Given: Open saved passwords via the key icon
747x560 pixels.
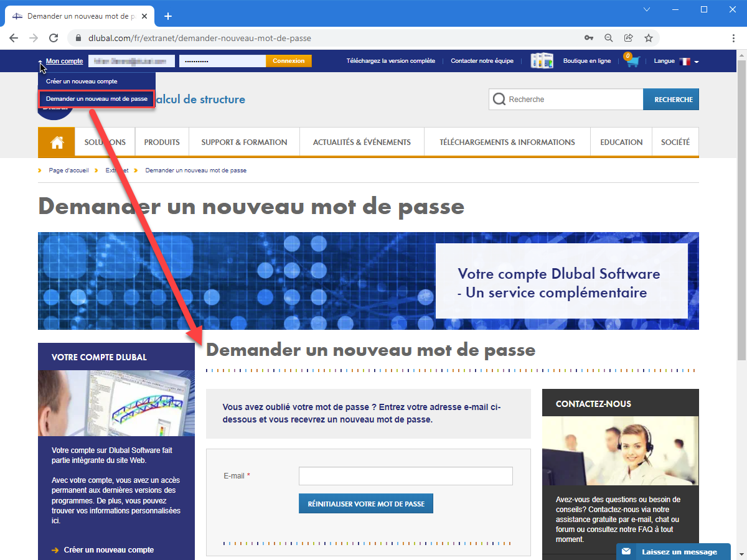Looking at the screenshot, I should tap(588, 38).
